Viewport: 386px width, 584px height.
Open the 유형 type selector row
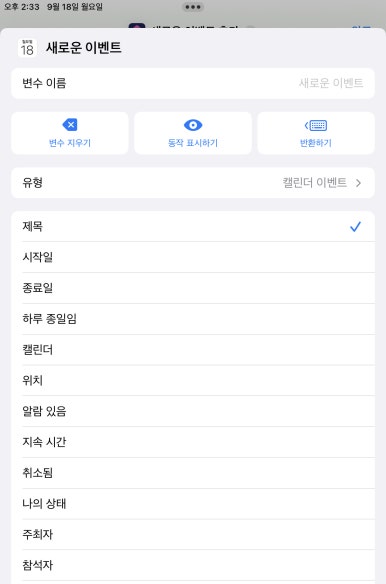[193, 183]
